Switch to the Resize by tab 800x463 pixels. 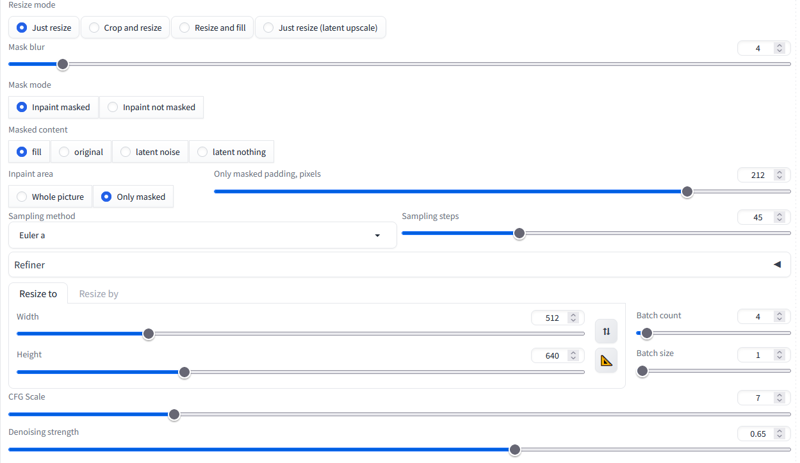coord(98,294)
